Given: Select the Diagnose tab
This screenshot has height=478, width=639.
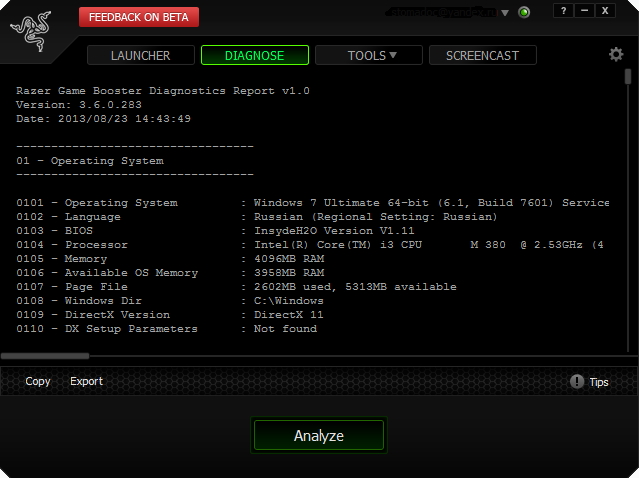Looking at the screenshot, I should pos(255,55).
